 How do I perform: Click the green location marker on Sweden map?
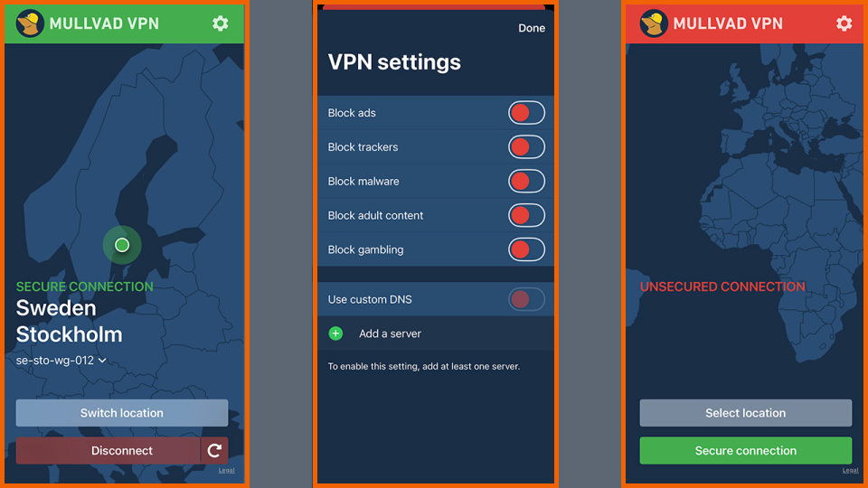tap(122, 245)
